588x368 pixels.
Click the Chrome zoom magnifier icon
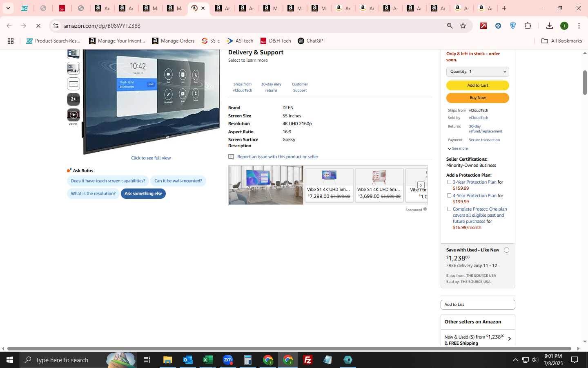(x=450, y=26)
